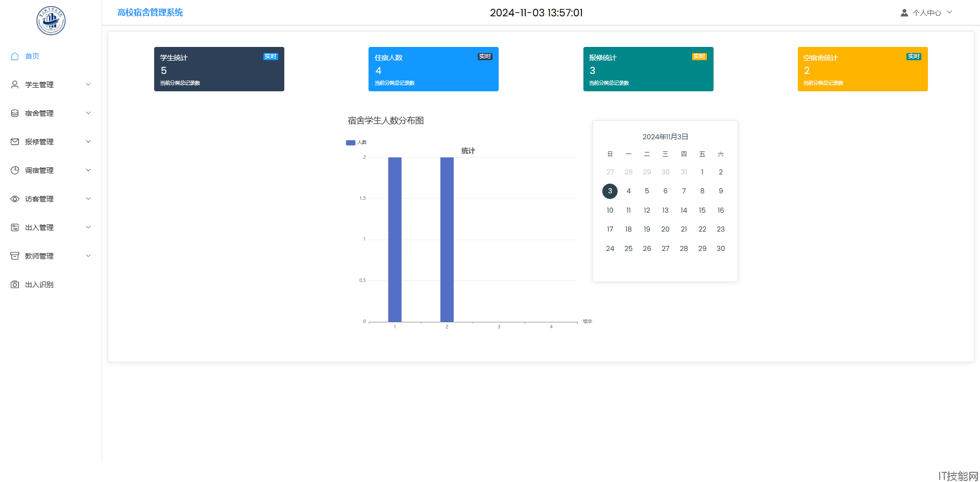Click the camera icon for 出入识别
Image resolution: width=980 pixels, height=482 pixels.
click(15, 285)
